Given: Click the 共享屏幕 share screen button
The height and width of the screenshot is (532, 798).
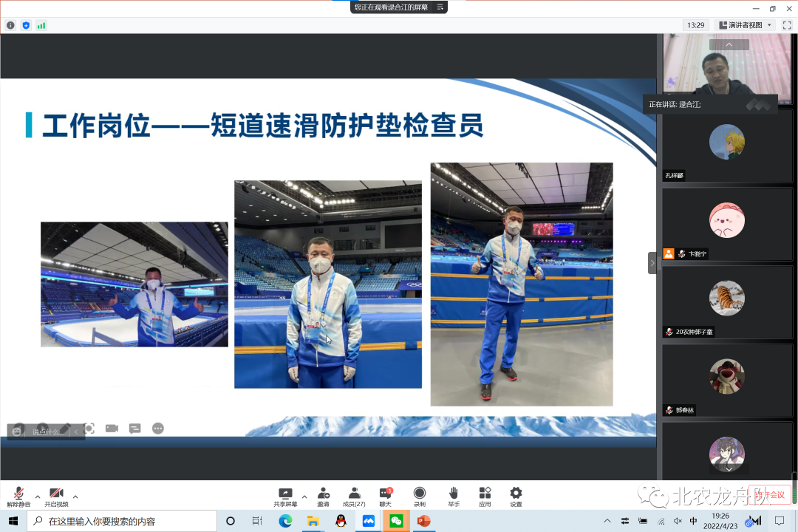Looking at the screenshot, I should 285,495.
